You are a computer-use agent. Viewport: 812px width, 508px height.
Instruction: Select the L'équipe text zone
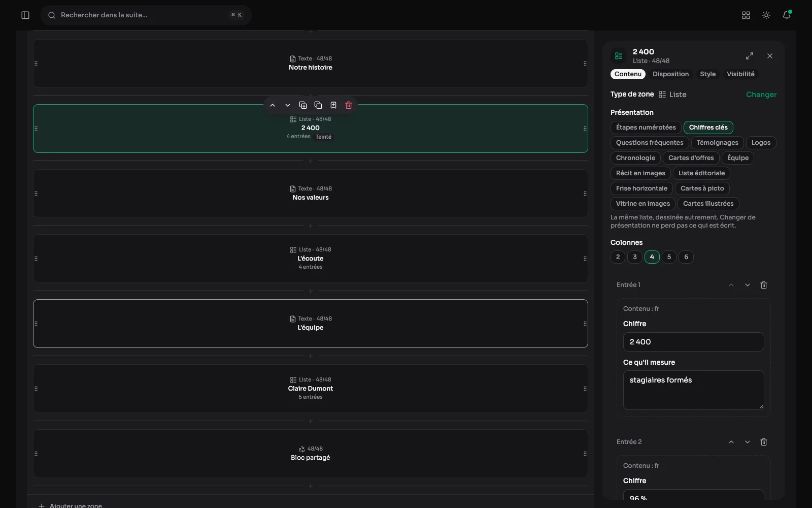point(311,324)
